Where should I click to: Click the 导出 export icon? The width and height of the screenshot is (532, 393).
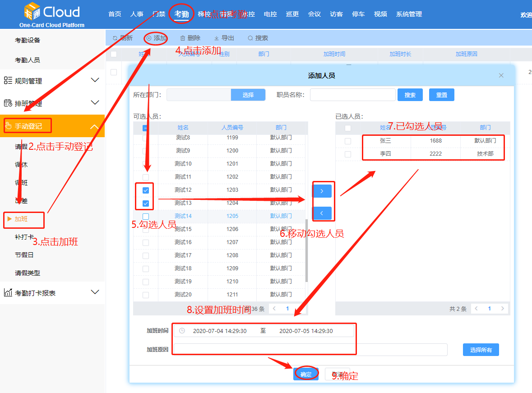(x=217, y=38)
